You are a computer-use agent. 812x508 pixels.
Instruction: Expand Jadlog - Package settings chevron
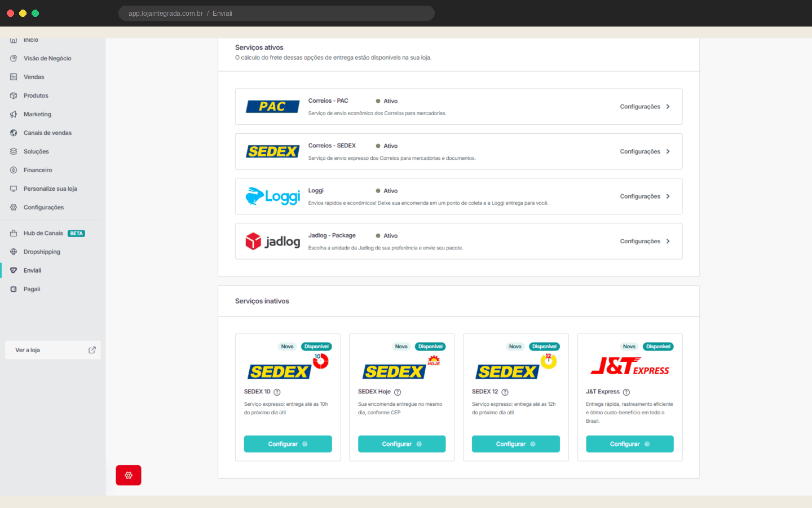point(668,241)
